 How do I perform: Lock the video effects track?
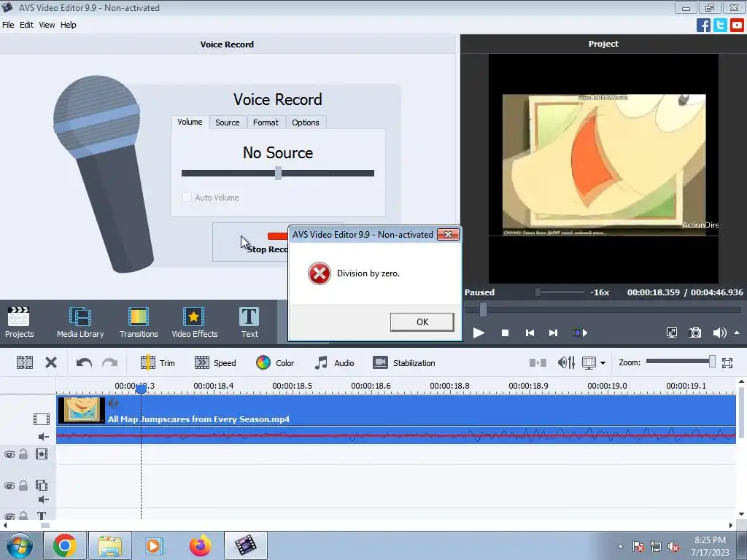coord(23,454)
